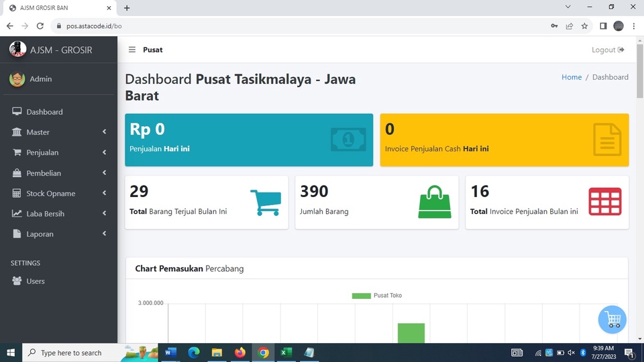Click the money bill icon on sales card
This screenshot has width=644, height=362.
point(348,139)
